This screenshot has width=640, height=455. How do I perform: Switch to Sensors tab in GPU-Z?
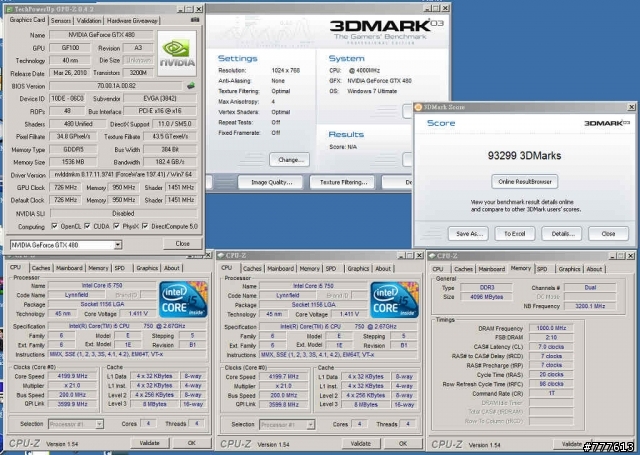tap(61, 20)
